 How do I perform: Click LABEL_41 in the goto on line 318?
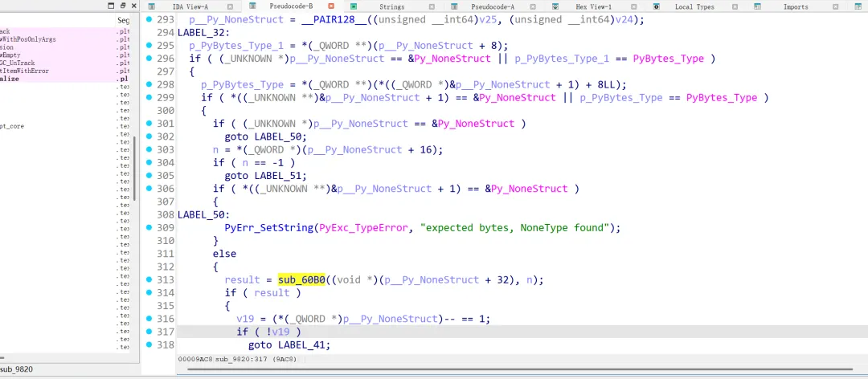point(303,345)
